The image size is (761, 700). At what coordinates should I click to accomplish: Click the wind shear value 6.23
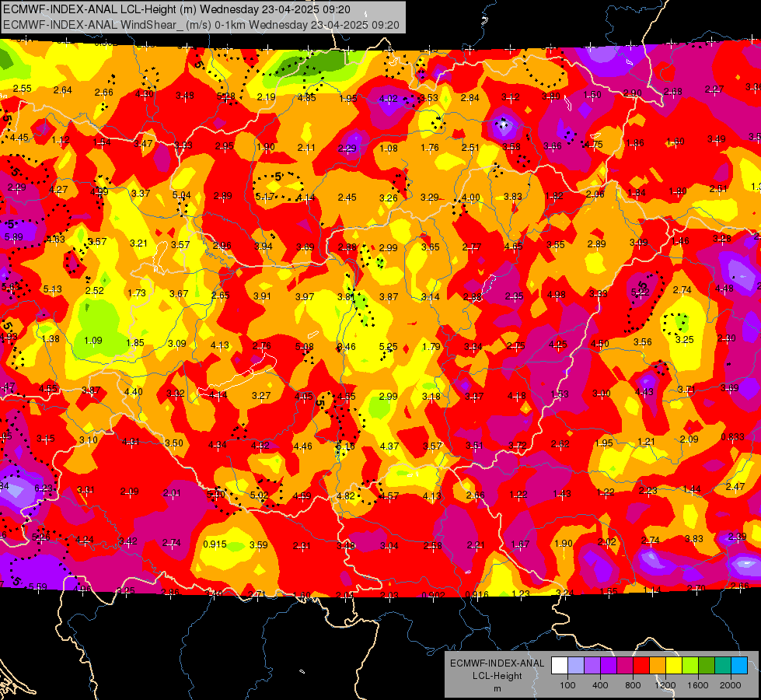(44, 488)
